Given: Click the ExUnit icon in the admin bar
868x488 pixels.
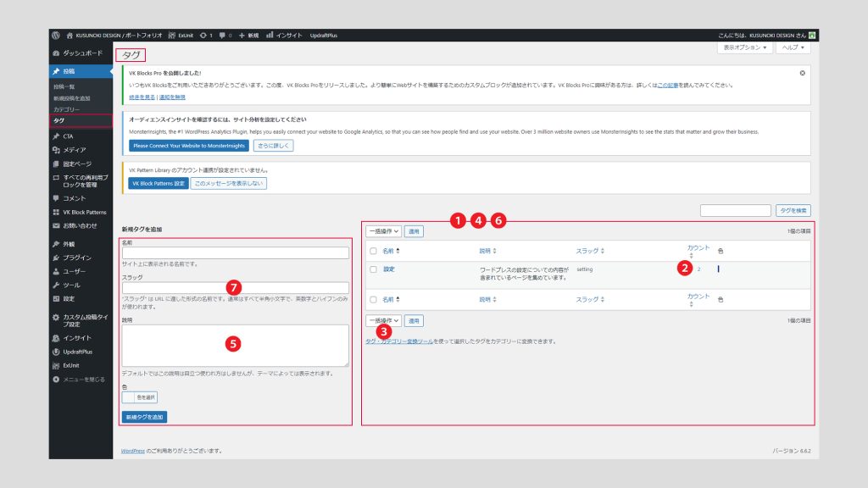Looking at the screenshot, I should [x=172, y=36].
